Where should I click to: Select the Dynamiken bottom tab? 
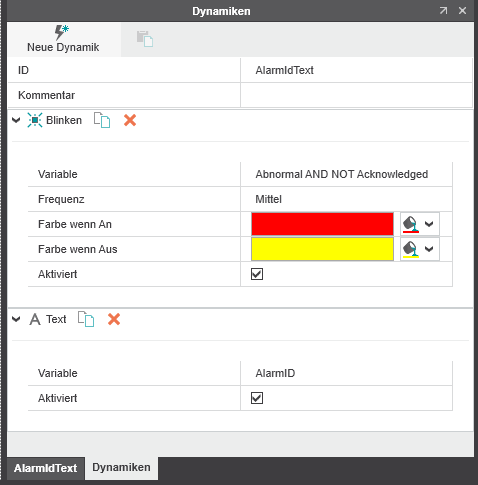121,467
